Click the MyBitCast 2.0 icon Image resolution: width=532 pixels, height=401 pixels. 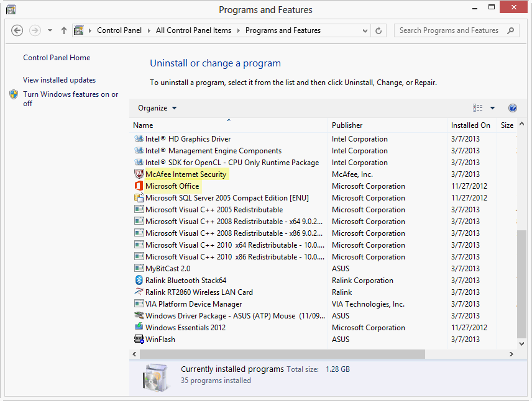[139, 268]
